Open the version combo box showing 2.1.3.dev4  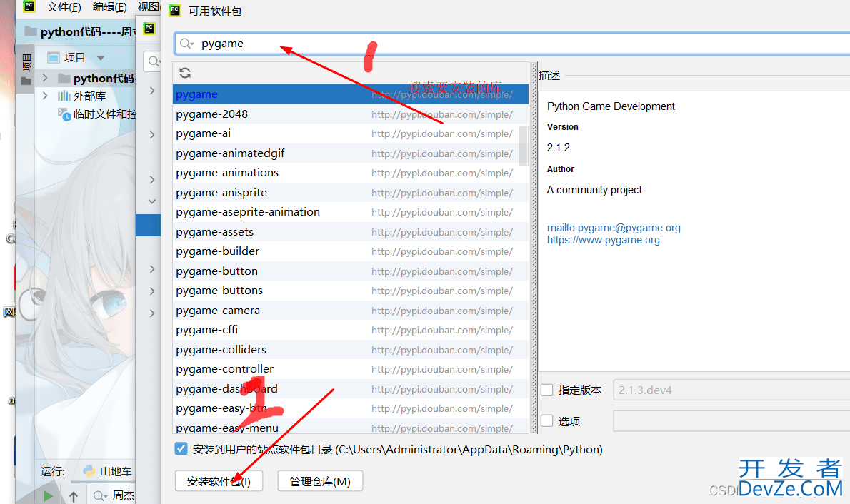click(x=731, y=390)
